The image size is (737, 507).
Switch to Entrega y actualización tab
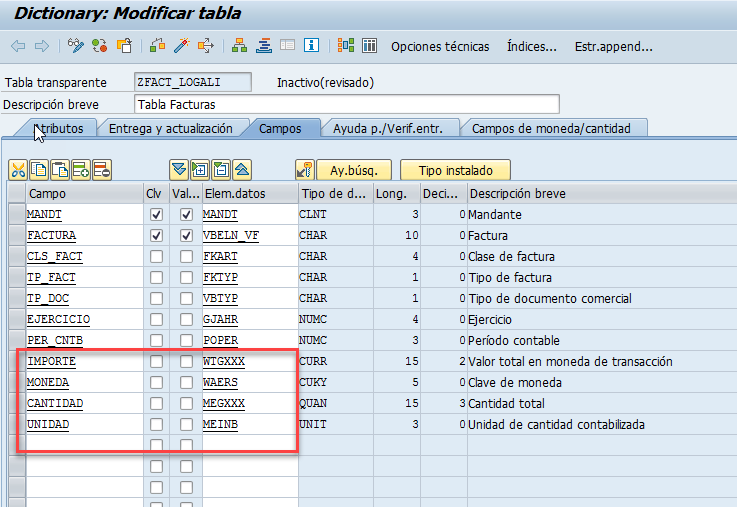pyautogui.click(x=171, y=128)
